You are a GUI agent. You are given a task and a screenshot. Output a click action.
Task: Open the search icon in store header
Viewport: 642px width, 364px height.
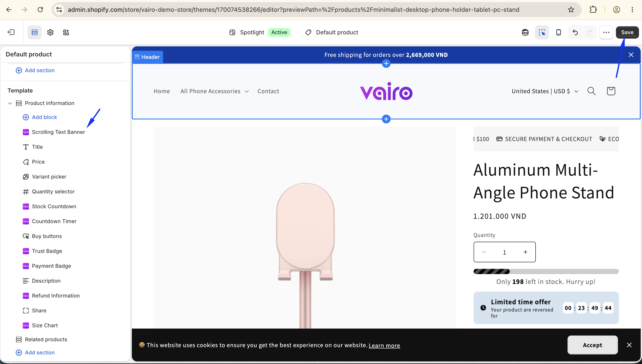(x=591, y=91)
